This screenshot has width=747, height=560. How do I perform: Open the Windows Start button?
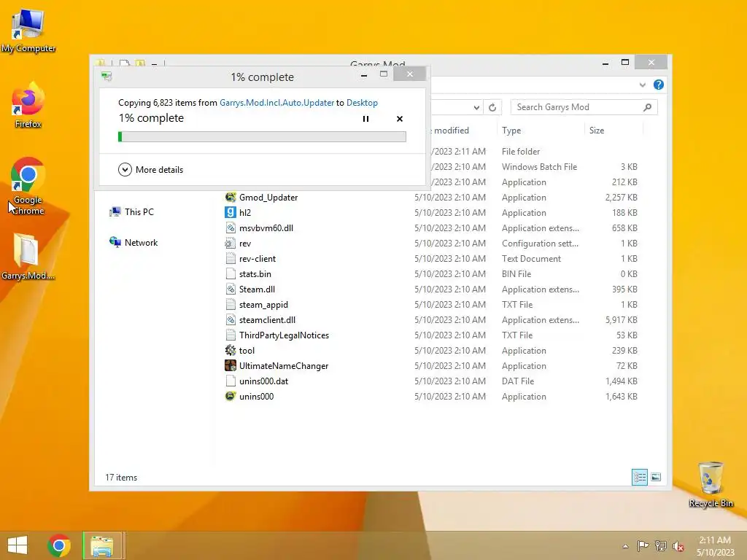click(x=18, y=545)
